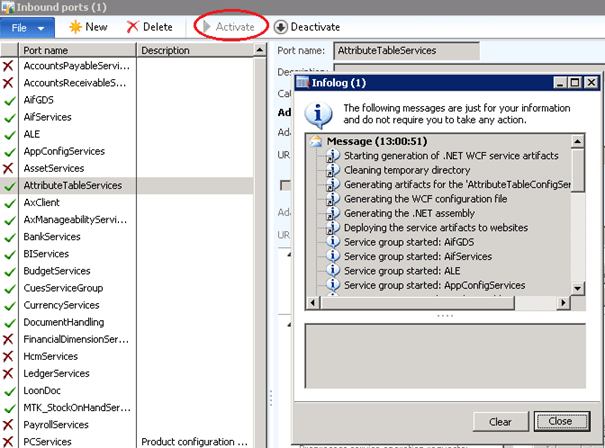
Task: Select the LoonDoc port name
Action: coord(42,391)
